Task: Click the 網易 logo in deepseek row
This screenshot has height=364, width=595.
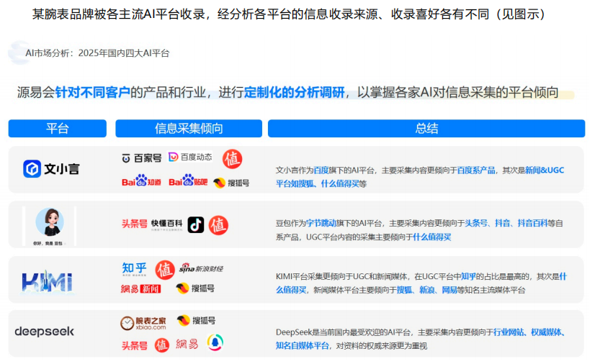Action: 187,344
